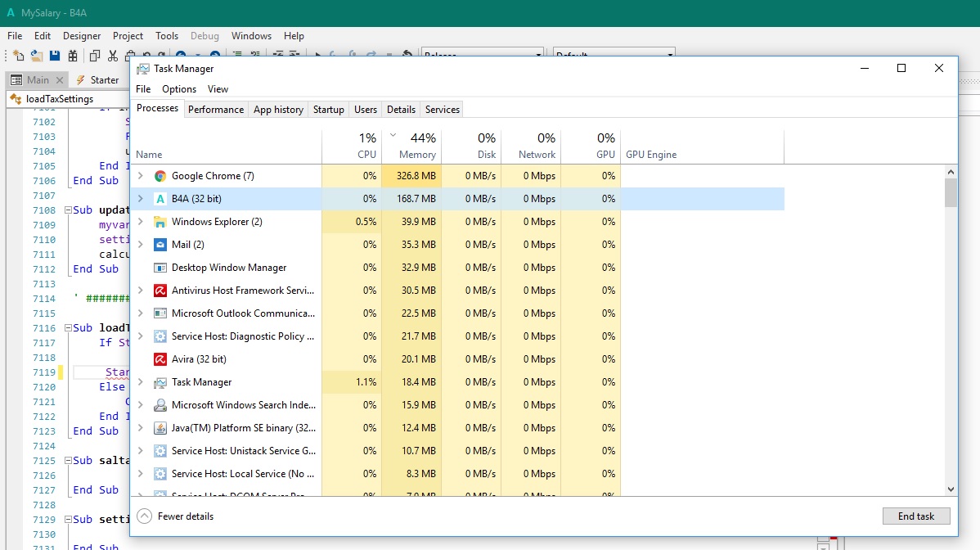This screenshot has height=550, width=980.
Task: Click the Copy icon in B4A toolbar
Action: (94, 56)
